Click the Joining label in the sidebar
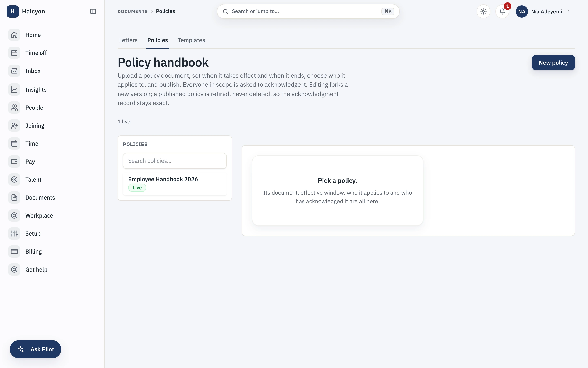Viewport: 588px width, 368px height. pos(35,126)
